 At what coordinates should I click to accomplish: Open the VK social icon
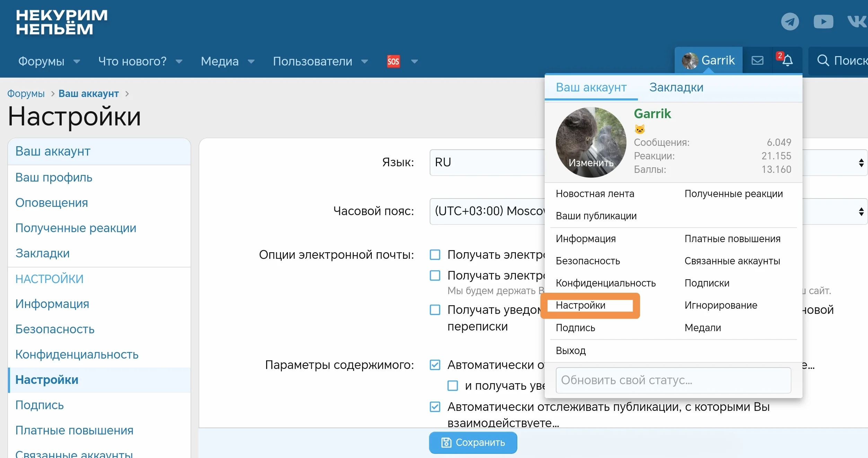(x=858, y=21)
